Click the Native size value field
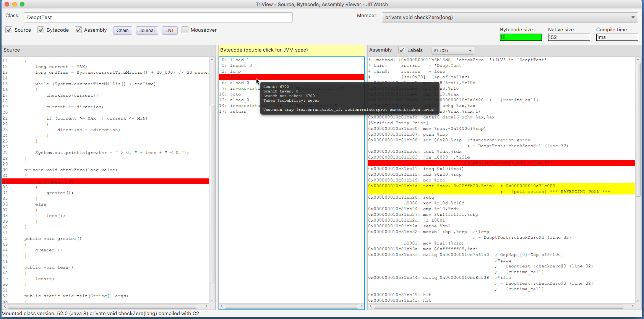The height and width of the screenshot is (319, 644). 569,37
